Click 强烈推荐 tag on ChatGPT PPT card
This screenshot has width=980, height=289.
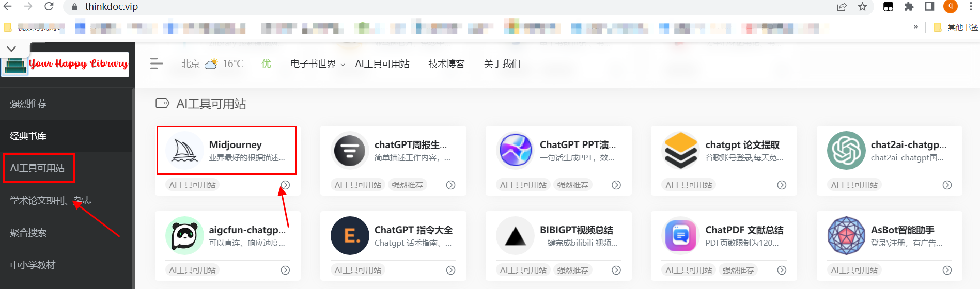click(572, 185)
